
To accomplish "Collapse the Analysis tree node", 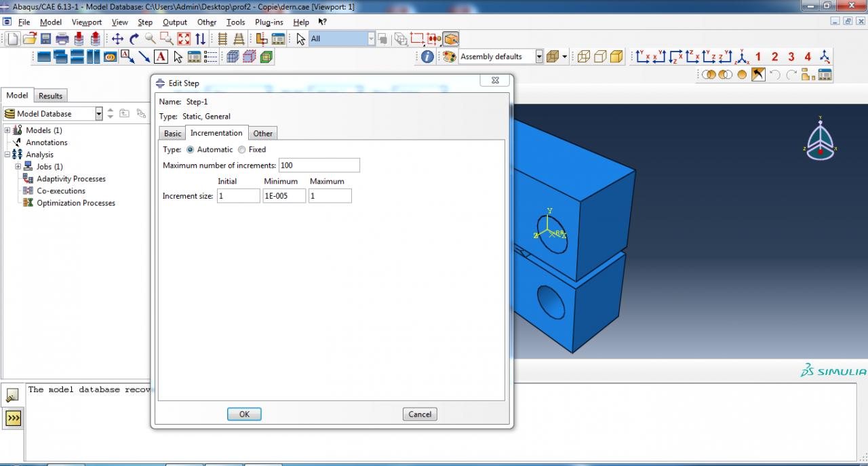I will 7,155.
